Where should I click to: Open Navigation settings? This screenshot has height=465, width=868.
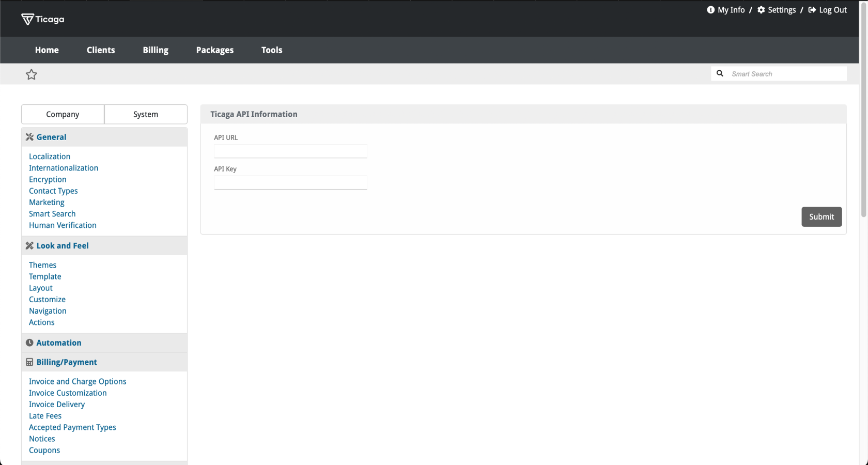(48, 311)
